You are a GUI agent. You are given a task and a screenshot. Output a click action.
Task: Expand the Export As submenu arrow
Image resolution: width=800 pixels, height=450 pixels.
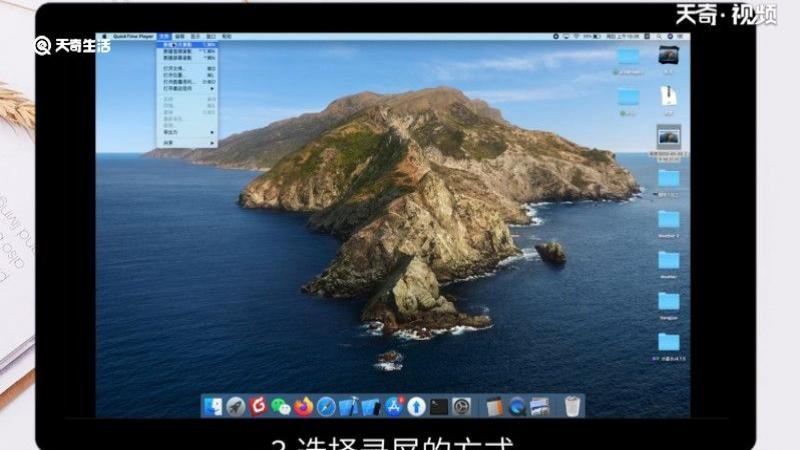click(212, 132)
